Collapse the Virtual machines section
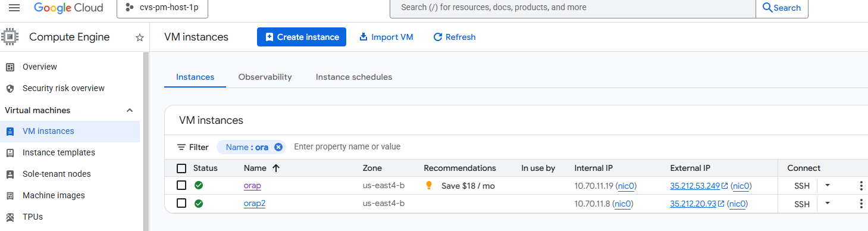This screenshot has height=231, width=868. click(x=130, y=110)
